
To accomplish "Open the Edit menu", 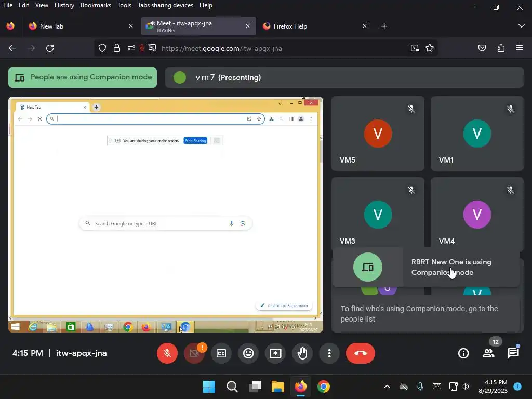I will (23, 5).
